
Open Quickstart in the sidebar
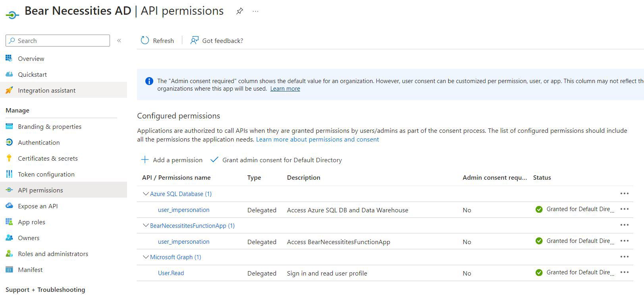(x=32, y=74)
